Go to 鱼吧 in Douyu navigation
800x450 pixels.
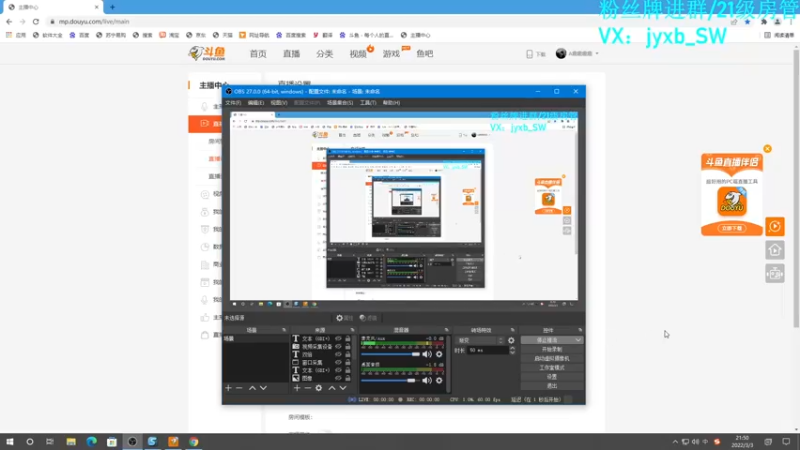point(424,54)
